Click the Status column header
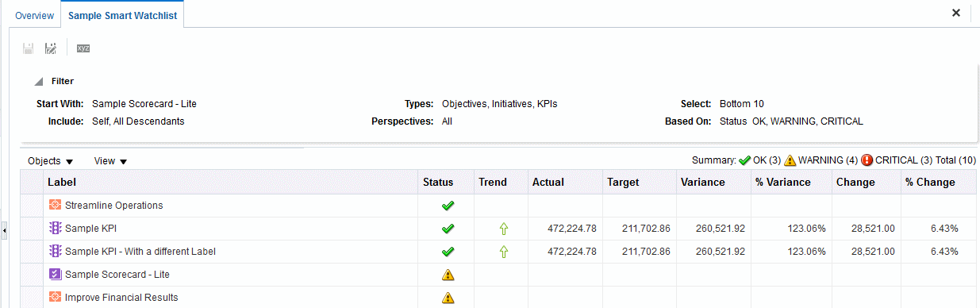980x308 pixels. point(438,182)
